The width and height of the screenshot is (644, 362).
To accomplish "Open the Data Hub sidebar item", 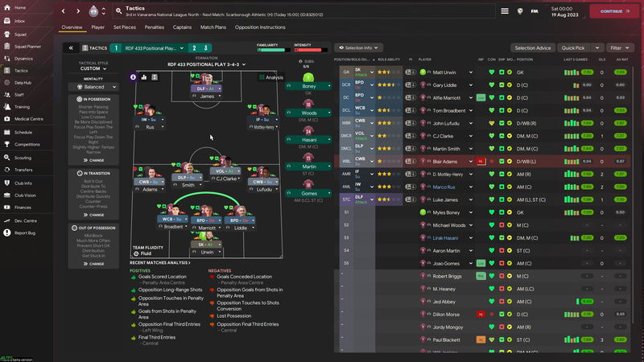I will (23, 83).
